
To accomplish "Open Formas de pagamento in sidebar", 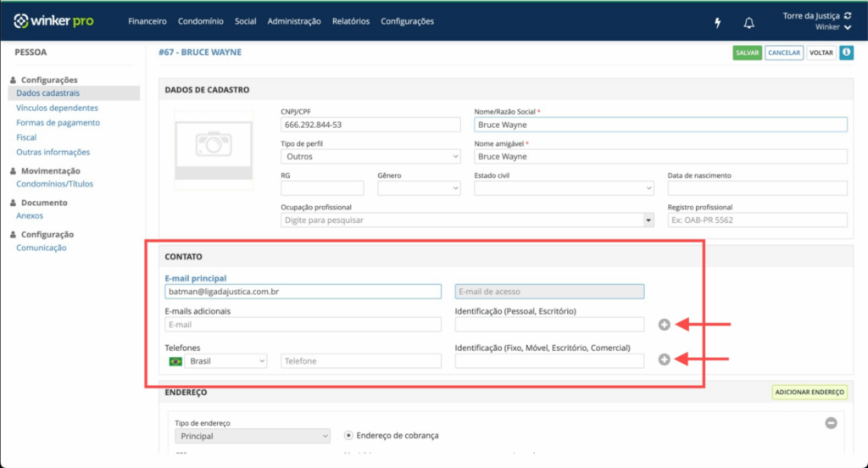I will tap(58, 122).
